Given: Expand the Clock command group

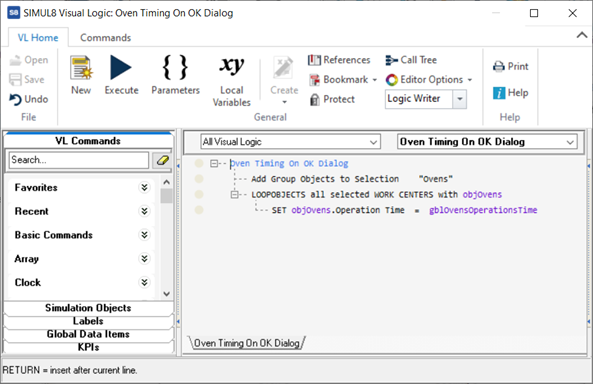Looking at the screenshot, I should click(144, 283).
